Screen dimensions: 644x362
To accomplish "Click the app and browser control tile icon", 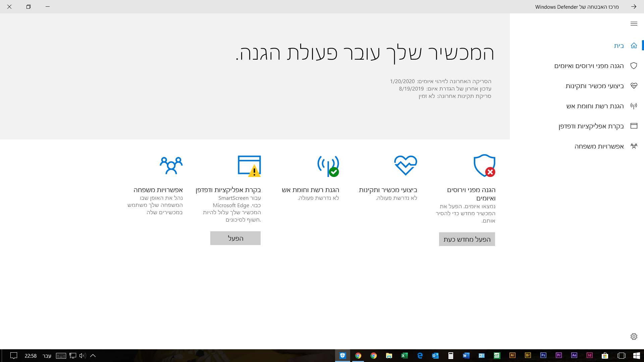I will [249, 166].
